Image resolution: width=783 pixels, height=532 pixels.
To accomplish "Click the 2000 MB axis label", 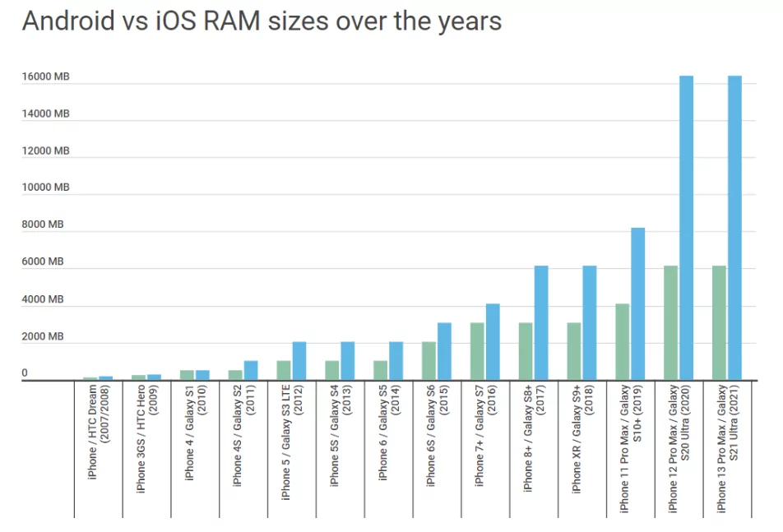I will pyautogui.click(x=43, y=336).
